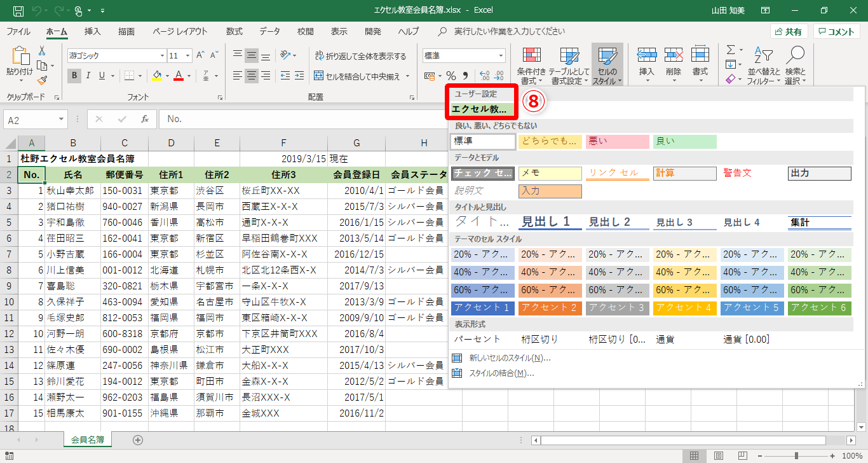The image size is (868, 463).
Task: Open the テーブルとして書式設定 dropdown
Action: click(569, 66)
